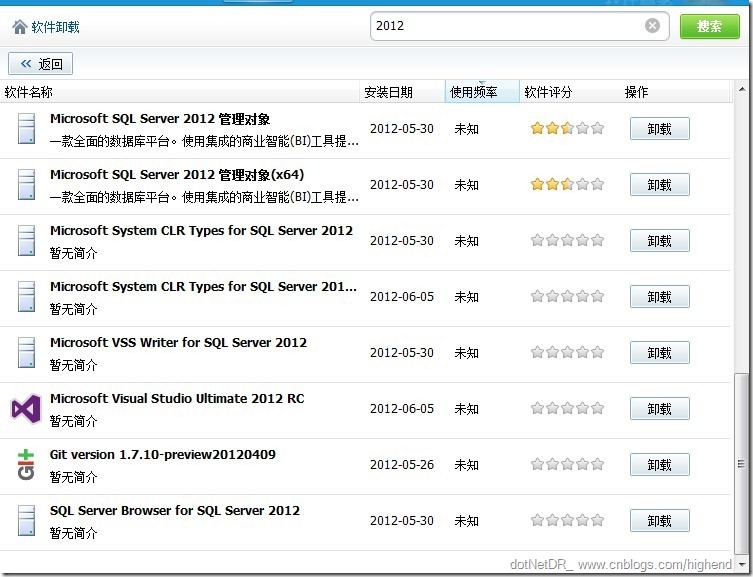Viewport: 753px width, 577px height.
Task: Uninstall Microsoft Visual Studio Ultimate 2012 RC
Action: click(x=659, y=409)
